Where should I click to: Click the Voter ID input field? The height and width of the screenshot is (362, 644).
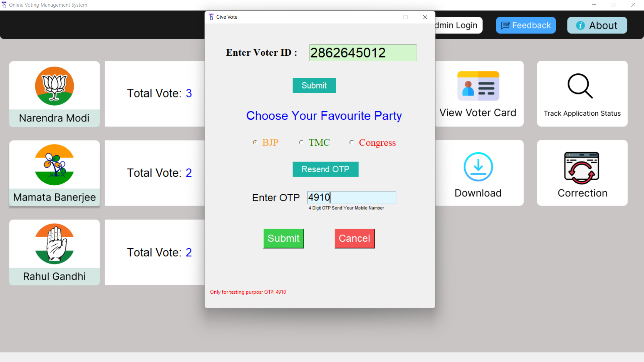[x=363, y=53]
